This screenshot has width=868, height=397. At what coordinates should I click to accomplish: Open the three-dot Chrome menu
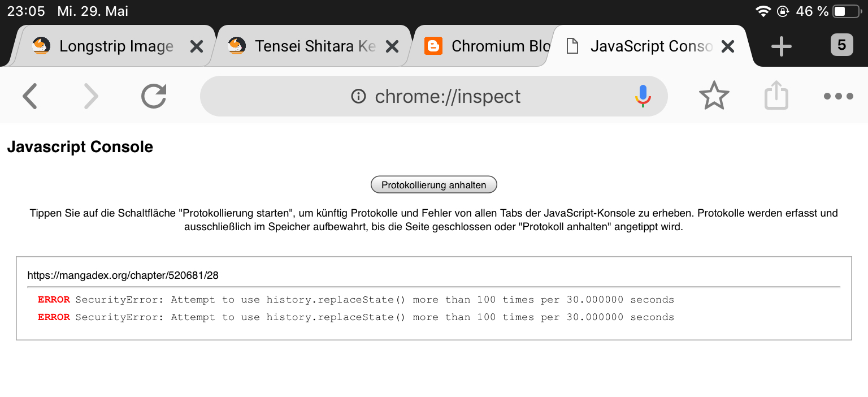pyautogui.click(x=838, y=96)
